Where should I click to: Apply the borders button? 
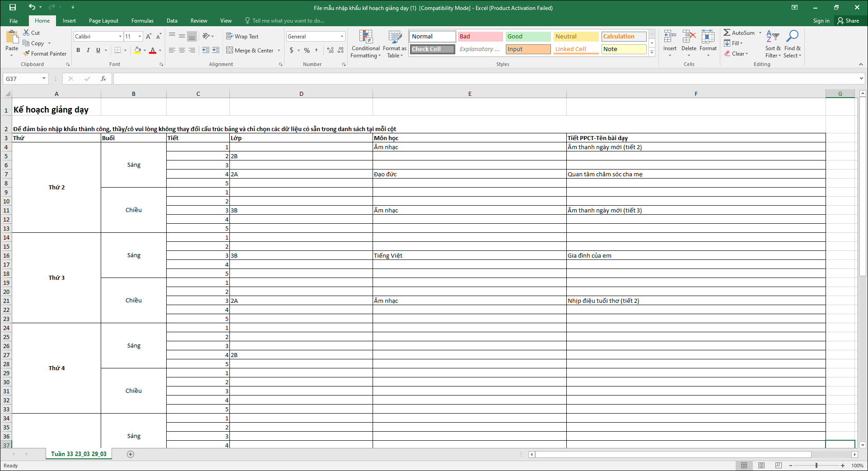(118, 50)
